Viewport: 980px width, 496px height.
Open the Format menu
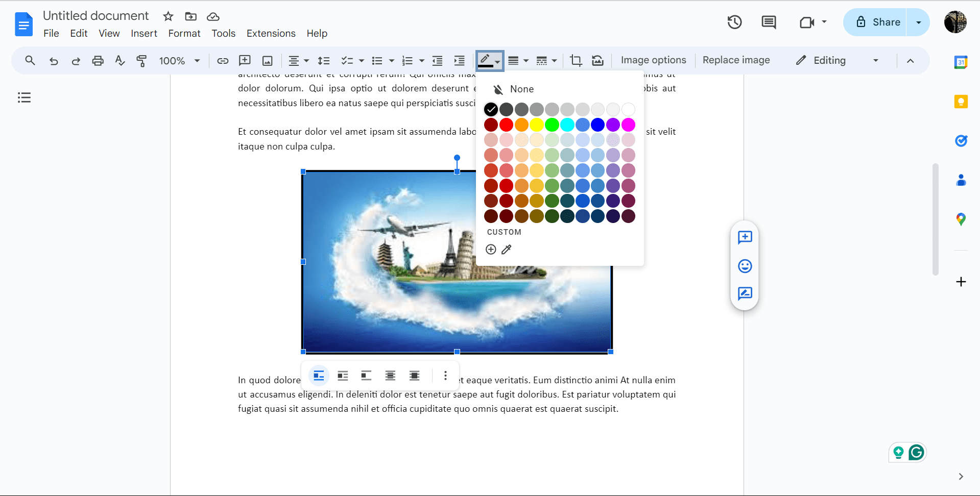(184, 33)
